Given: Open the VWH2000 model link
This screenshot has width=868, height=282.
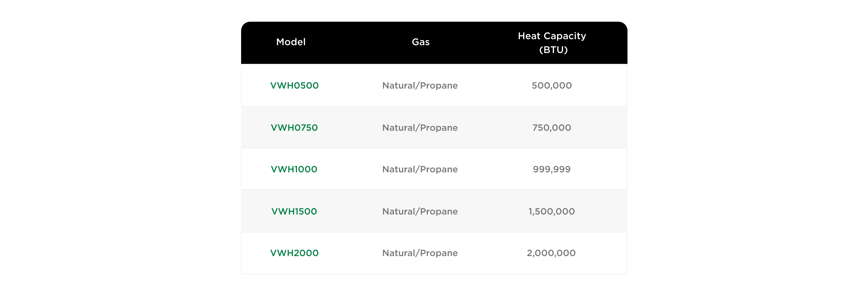Looking at the screenshot, I should pyautogui.click(x=294, y=253).
